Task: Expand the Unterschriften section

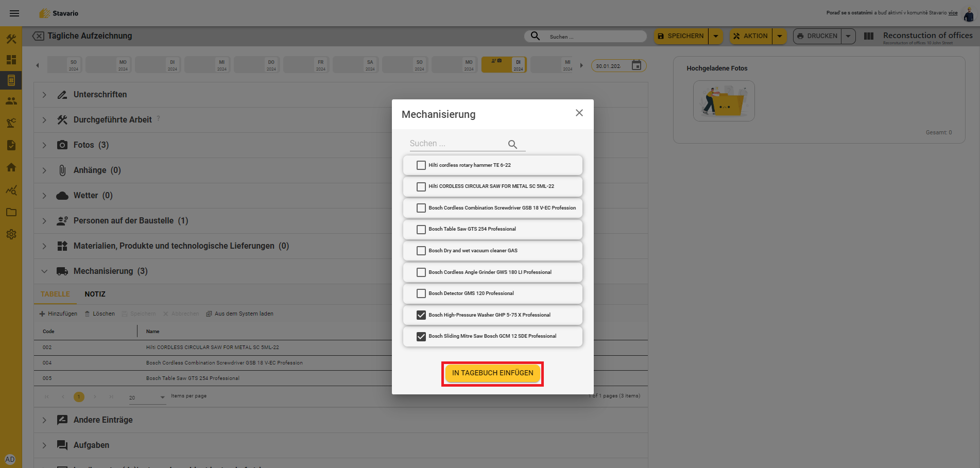Action: (44, 95)
